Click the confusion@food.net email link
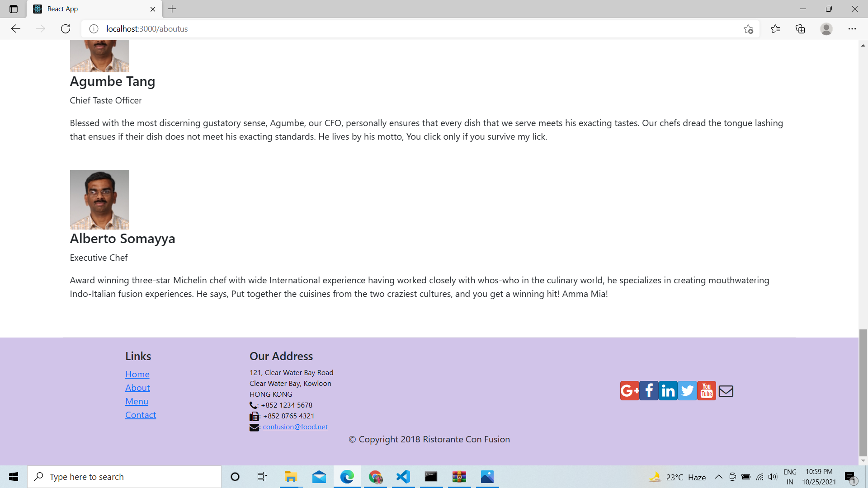The width and height of the screenshot is (868, 488). [295, 427]
